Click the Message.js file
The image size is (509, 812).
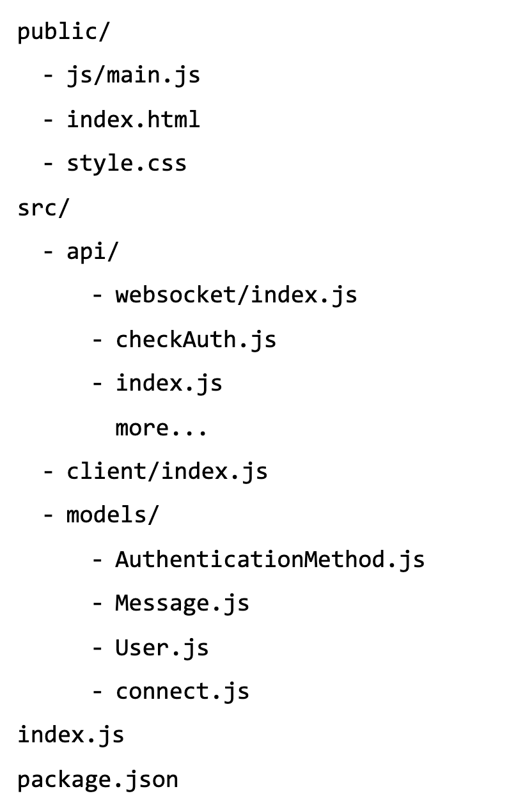(x=182, y=604)
